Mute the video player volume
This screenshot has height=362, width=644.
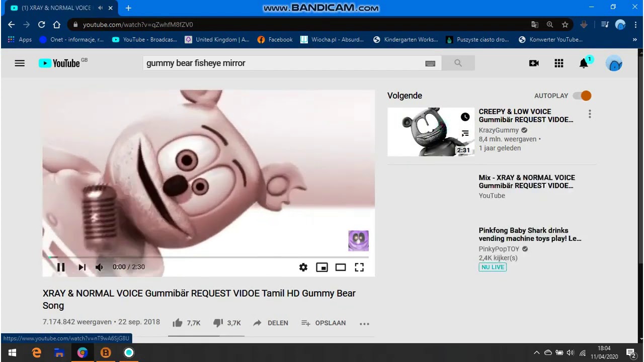pos(100,267)
